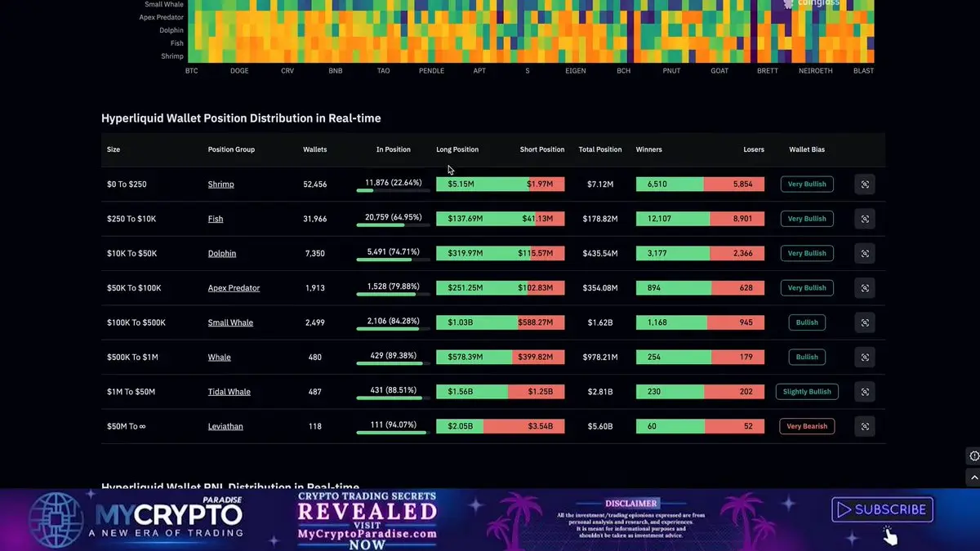The width and height of the screenshot is (980, 551).
Task: Click the Subscribe button in banner
Action: 882,509
